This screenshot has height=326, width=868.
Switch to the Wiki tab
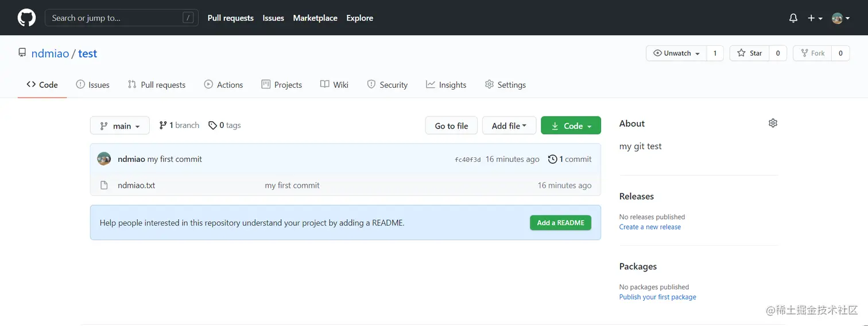pos(334,84)
